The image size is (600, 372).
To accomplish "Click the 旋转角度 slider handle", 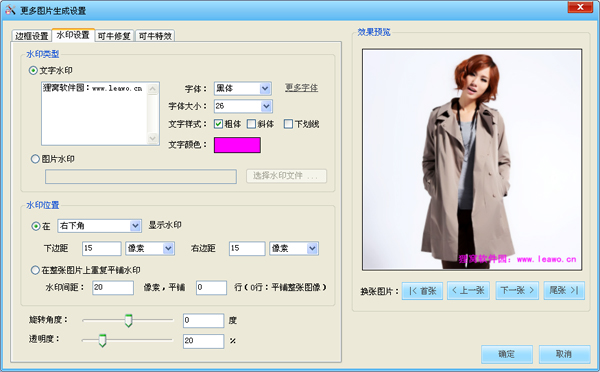I will 129,320.
